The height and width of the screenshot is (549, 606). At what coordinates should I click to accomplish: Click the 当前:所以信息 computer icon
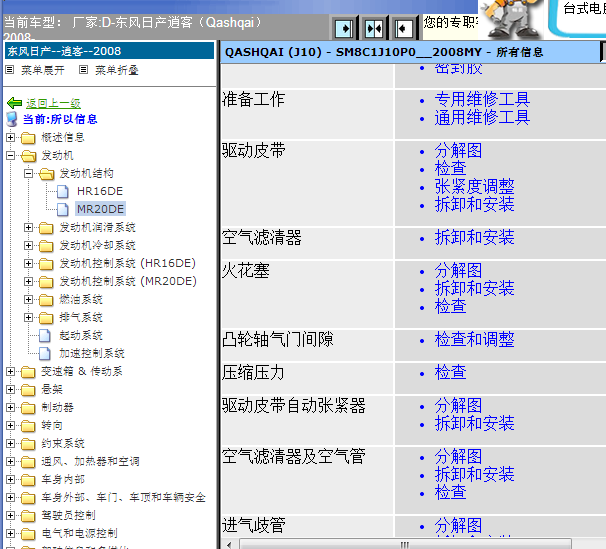click(12, 119)
